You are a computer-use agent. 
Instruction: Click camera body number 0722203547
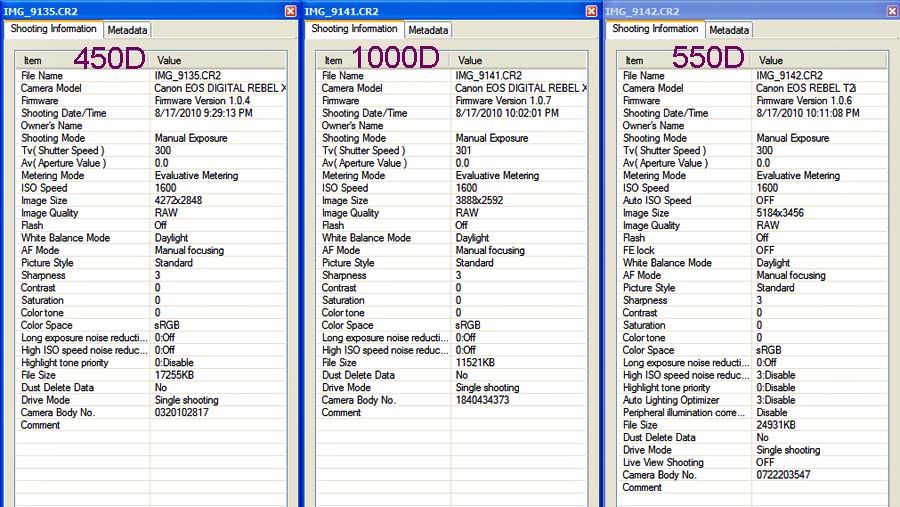coord(783,475)
